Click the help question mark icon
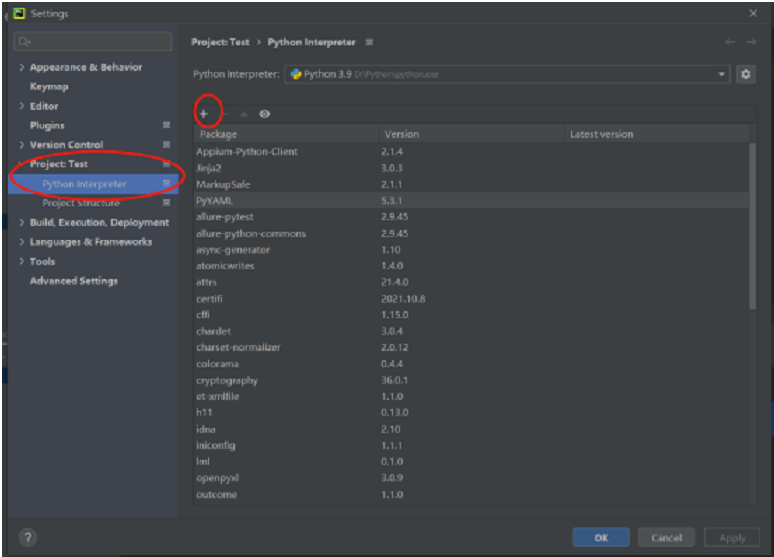 (x=28, y=537)
